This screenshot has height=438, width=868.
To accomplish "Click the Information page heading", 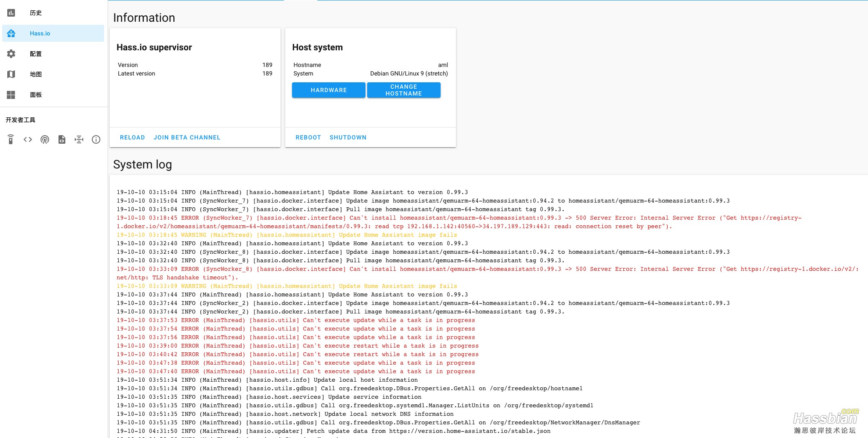I will coord(144,17).
